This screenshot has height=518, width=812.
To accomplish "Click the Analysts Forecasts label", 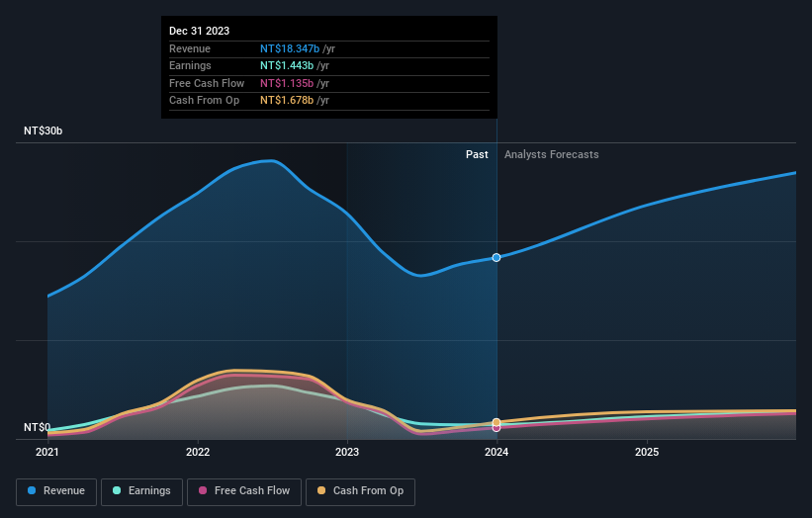I will 552,155.
